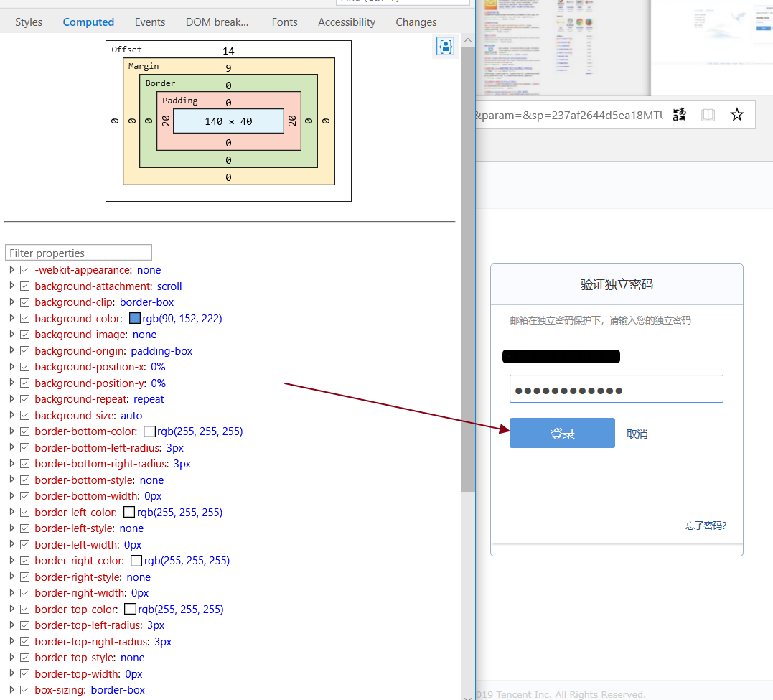773x700 pixels.
Task: Click the browser address bar URL
Action: tap(569, 115)
